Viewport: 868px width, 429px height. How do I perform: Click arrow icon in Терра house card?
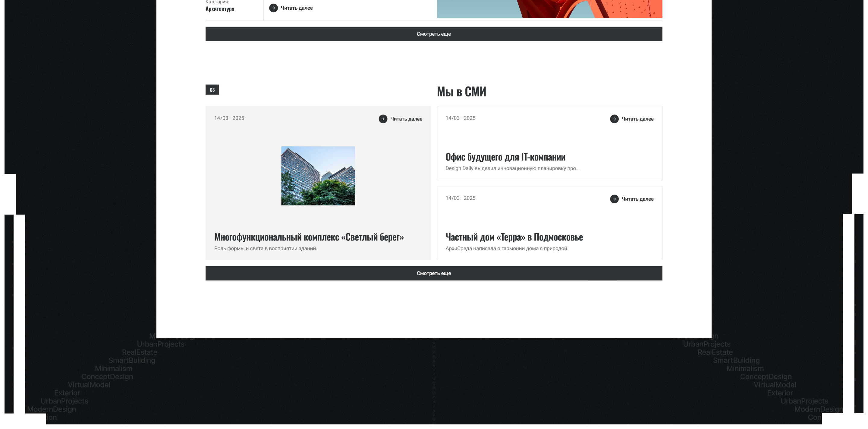(614, 199)
